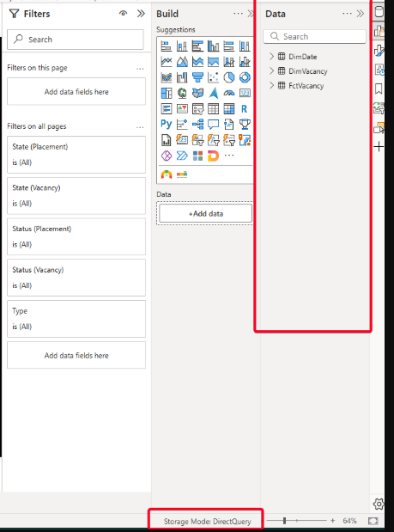This screenshot has height=532, width=394.
Task: Expand the DimDate table
Action: coord(271,57)
